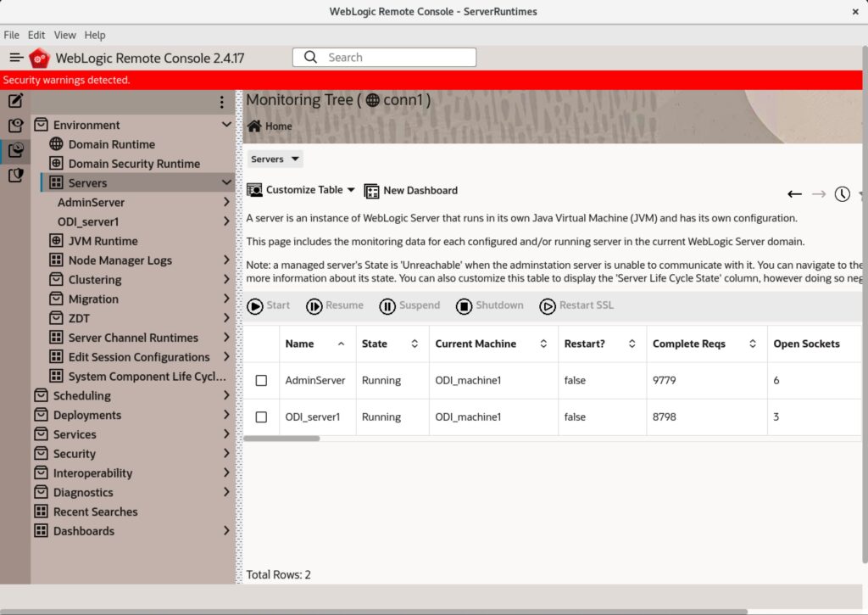This screenshot has height=615, width=868.
Task: Click the table horizontal scrollbar thumb
Action: click(281, 439)
